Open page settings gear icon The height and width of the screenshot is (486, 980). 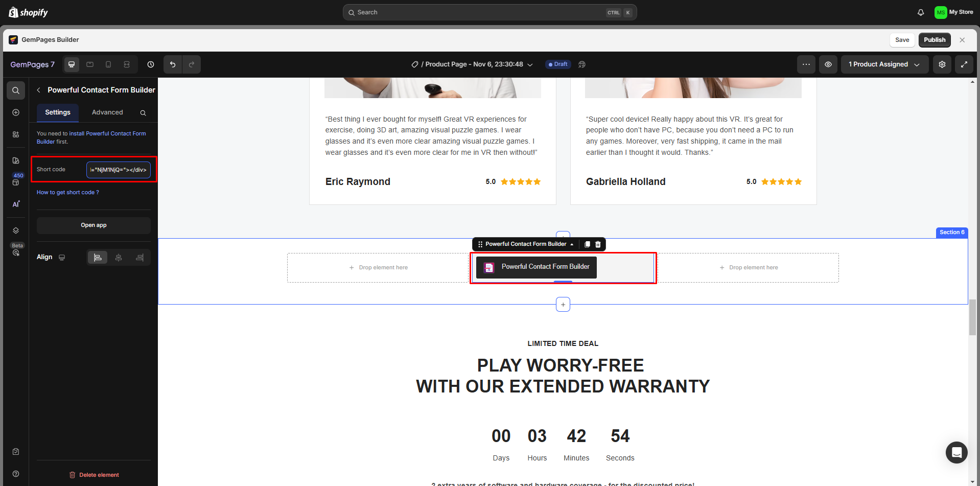pos(942,64)
